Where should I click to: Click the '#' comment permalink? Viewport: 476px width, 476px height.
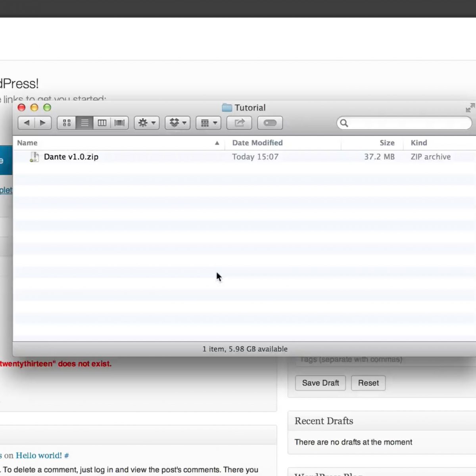pyautogui.click(x=66, y=456)
